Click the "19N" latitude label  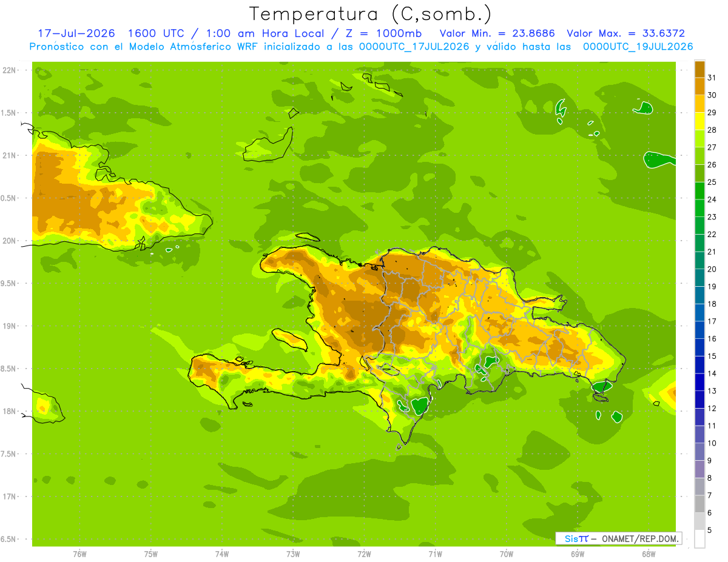[10, 326]
